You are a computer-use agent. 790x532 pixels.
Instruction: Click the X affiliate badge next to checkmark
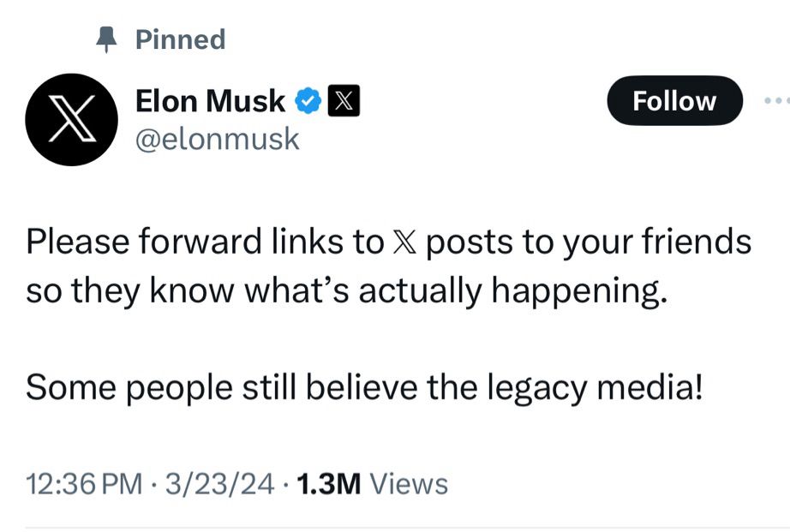[x=344, y=102]
